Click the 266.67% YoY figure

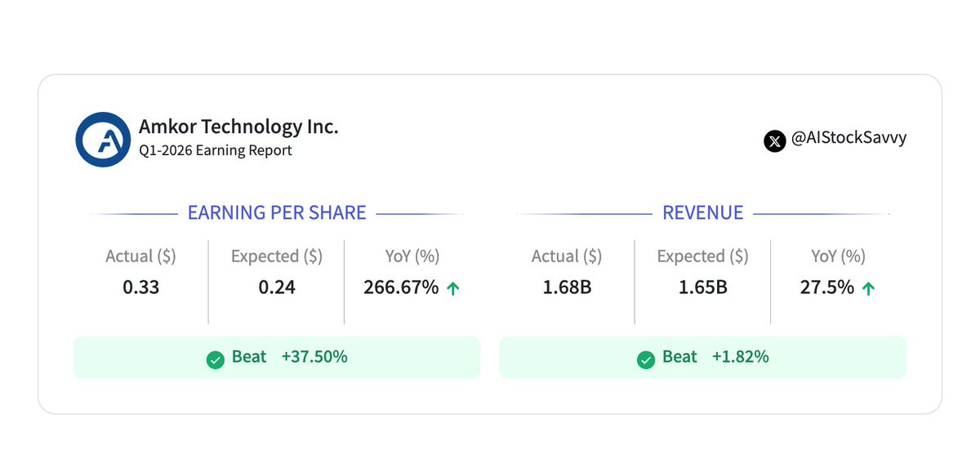(401, 287)
